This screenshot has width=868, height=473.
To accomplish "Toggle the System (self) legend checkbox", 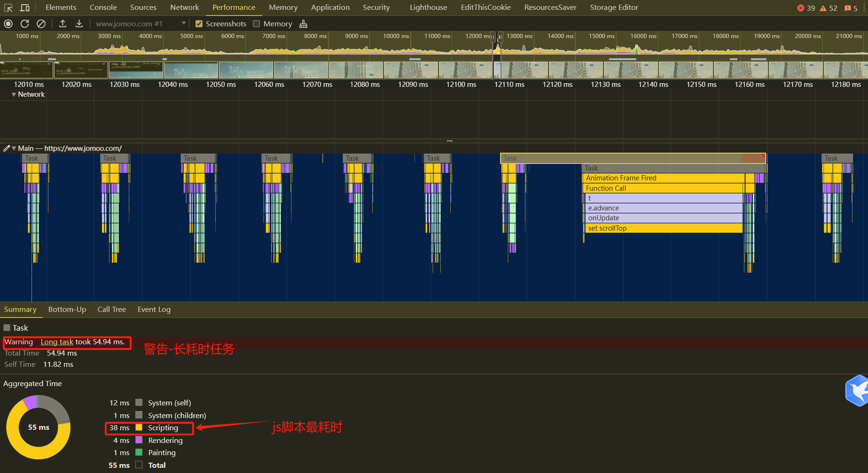I will (x=139, y=403).
